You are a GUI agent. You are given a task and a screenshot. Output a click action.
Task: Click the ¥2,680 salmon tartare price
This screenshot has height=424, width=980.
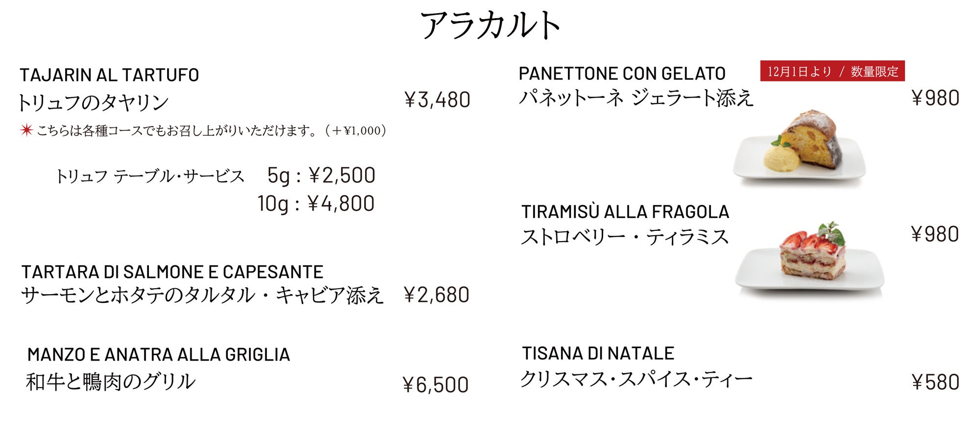click(437, 295)
